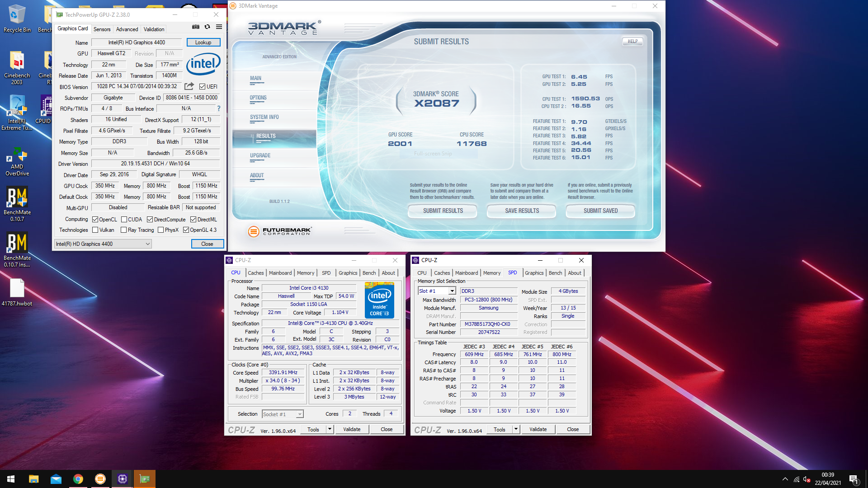Toggle the Vulkan checkbox
Viewport: 868px width, 488px height.
[x=95, y=230]
